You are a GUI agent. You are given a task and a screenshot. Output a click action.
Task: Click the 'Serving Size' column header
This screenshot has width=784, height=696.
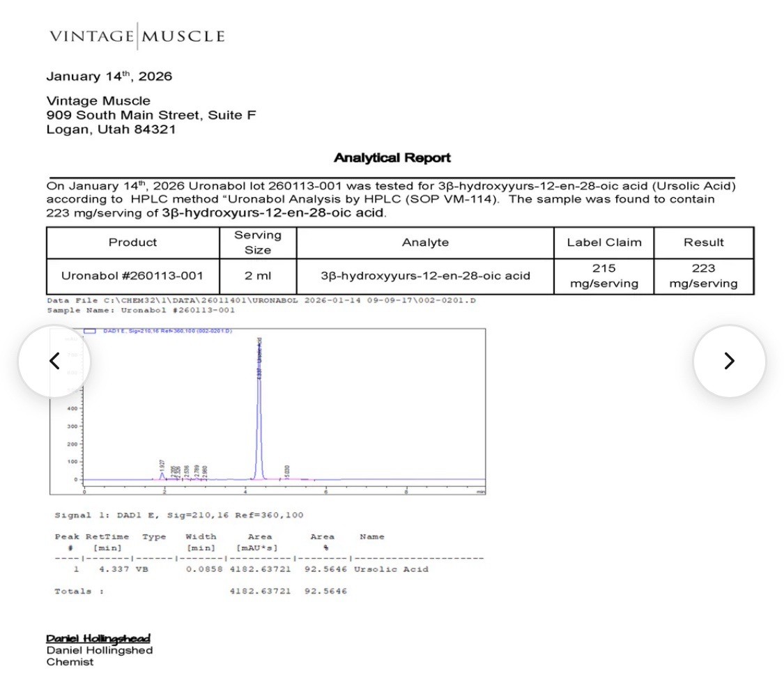pos(258,242)
